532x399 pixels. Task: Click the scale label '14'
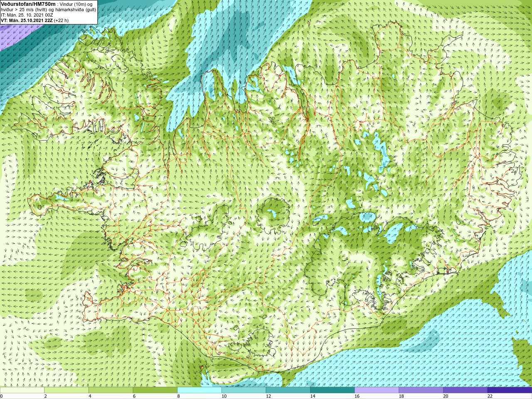(313, 396)
